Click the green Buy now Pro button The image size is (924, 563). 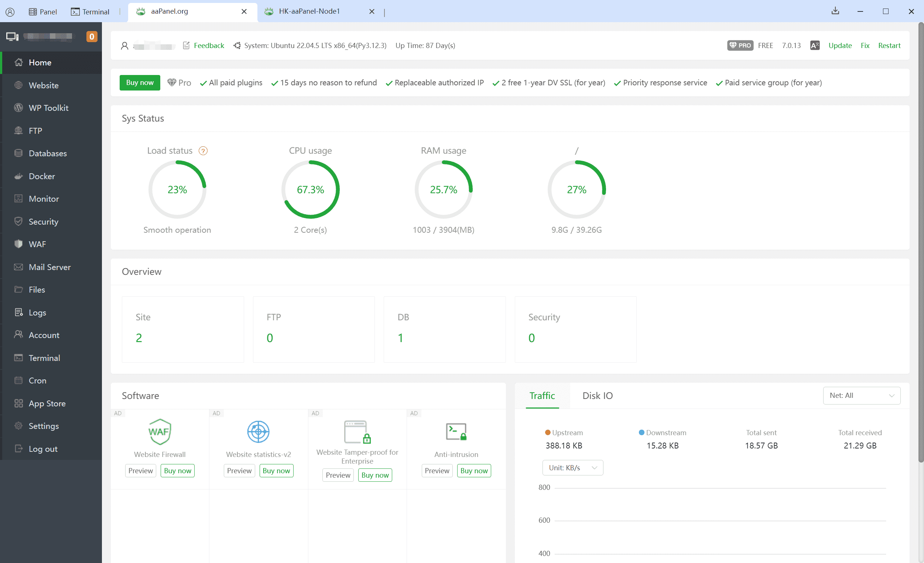point(140,82)
